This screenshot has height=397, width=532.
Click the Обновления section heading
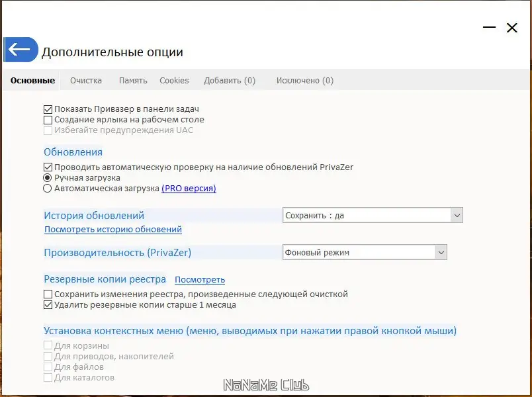73,152
